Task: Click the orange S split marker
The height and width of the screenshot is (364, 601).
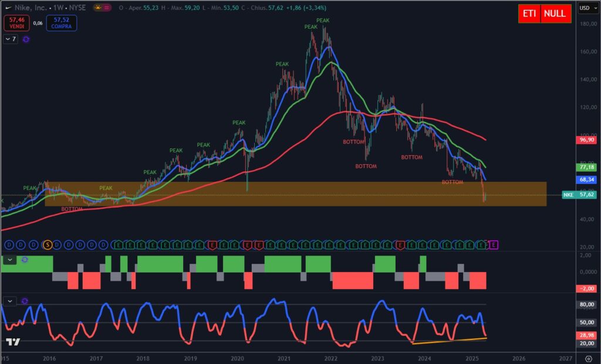Action: [x=48, y=244]
